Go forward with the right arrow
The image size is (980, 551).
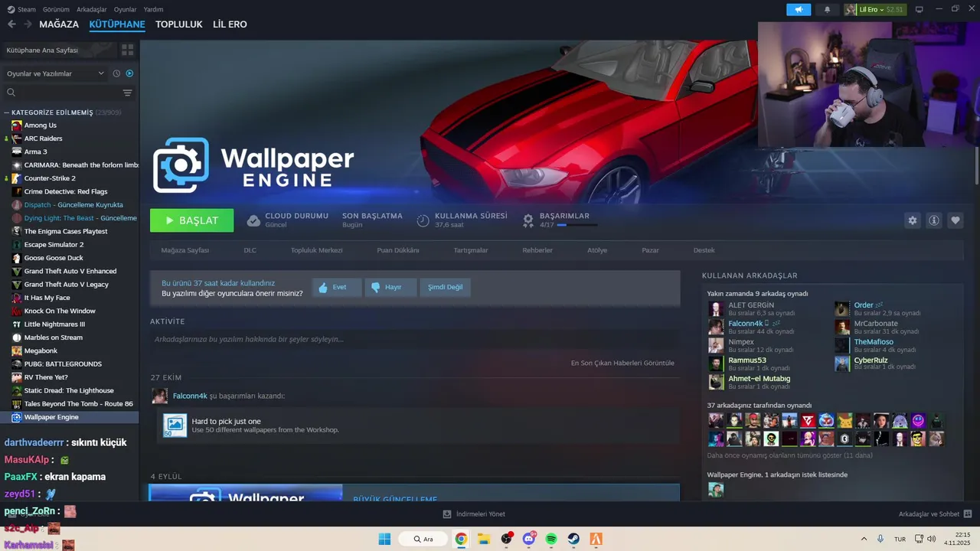(28, 24)
